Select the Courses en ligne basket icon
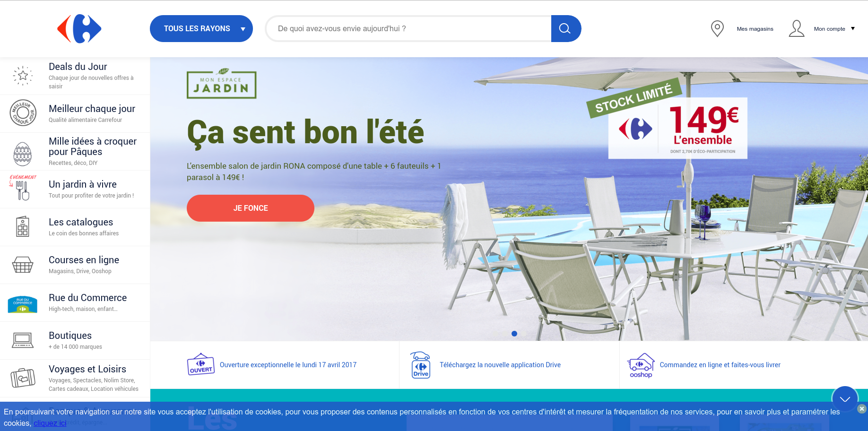The width and height of the screenshot is (868, 431). 23,265
